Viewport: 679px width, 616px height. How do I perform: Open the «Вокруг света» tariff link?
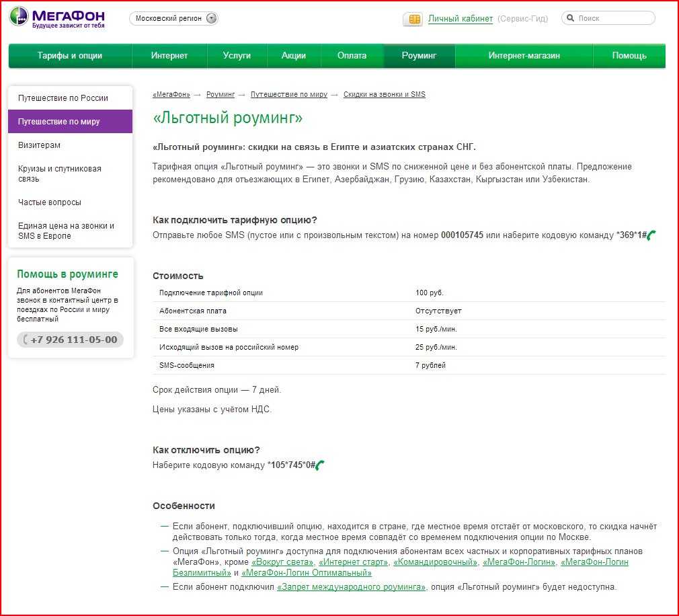pos(282,562)
